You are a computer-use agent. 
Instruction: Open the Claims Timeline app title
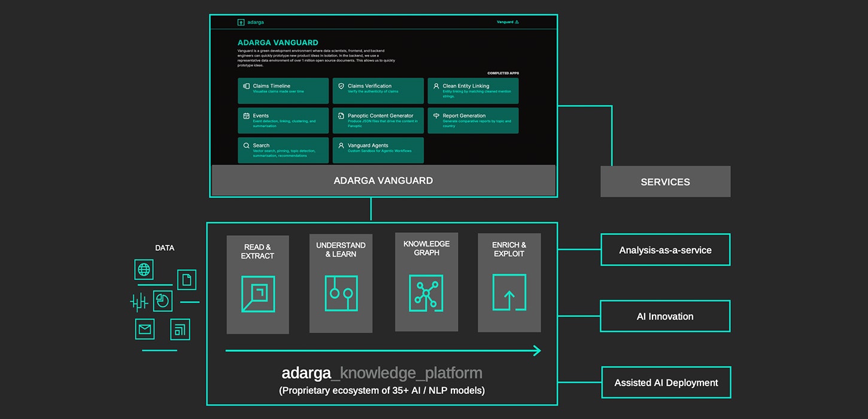[271, 86]
